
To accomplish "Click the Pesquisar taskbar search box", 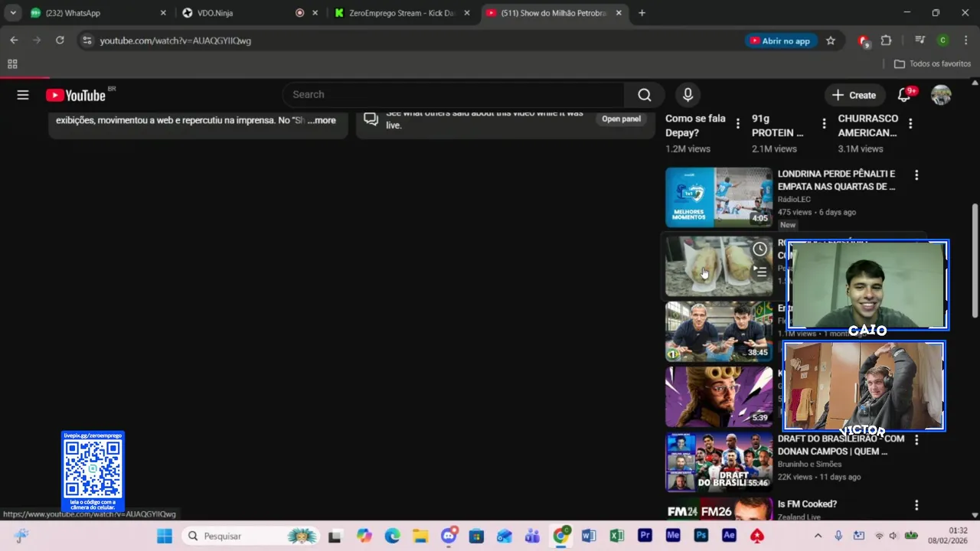I will (x=251, y=536).
